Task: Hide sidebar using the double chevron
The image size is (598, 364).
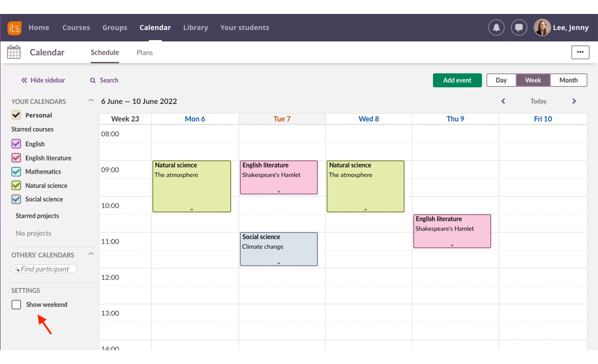Action: point(24,80)
